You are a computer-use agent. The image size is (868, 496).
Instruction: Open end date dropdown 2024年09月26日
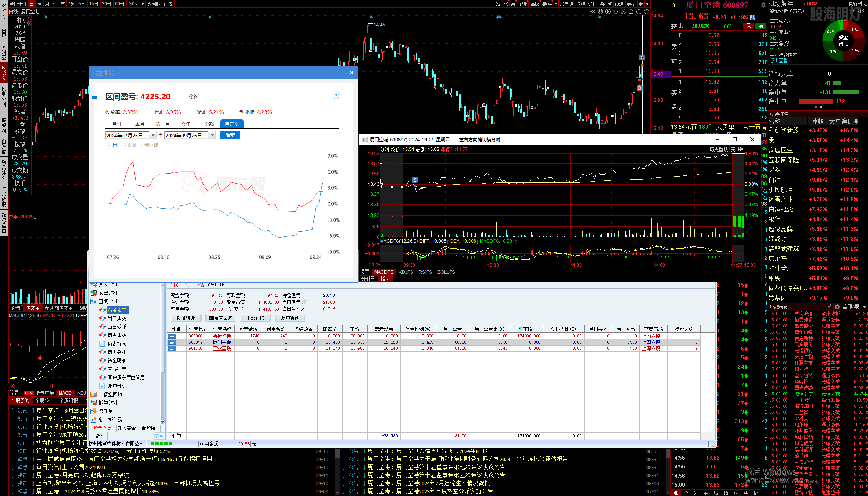point(212,135)
